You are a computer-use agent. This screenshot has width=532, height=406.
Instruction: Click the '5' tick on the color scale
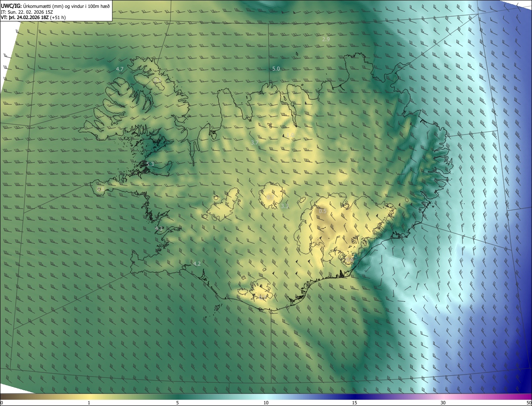(x=177, y=403)
